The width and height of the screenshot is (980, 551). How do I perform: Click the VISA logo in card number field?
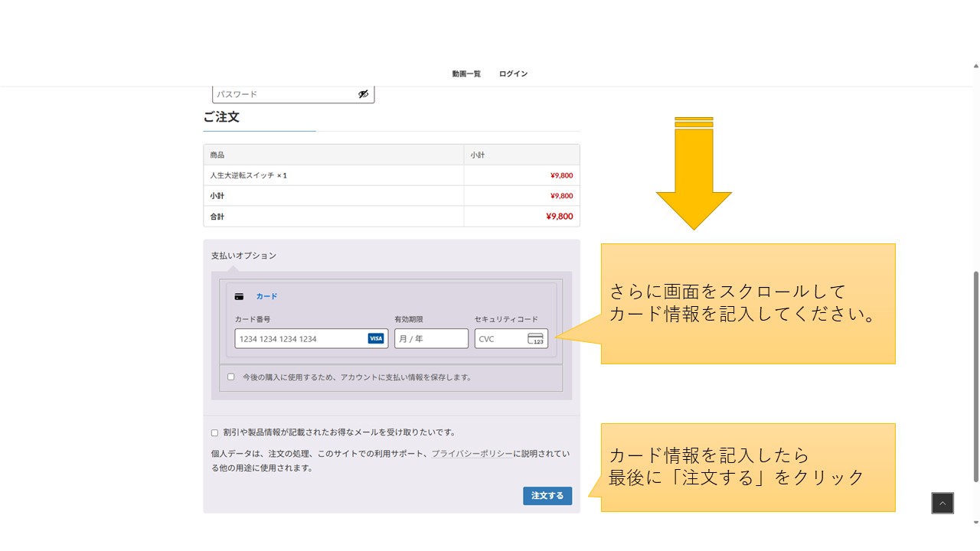tap(376, 338)
